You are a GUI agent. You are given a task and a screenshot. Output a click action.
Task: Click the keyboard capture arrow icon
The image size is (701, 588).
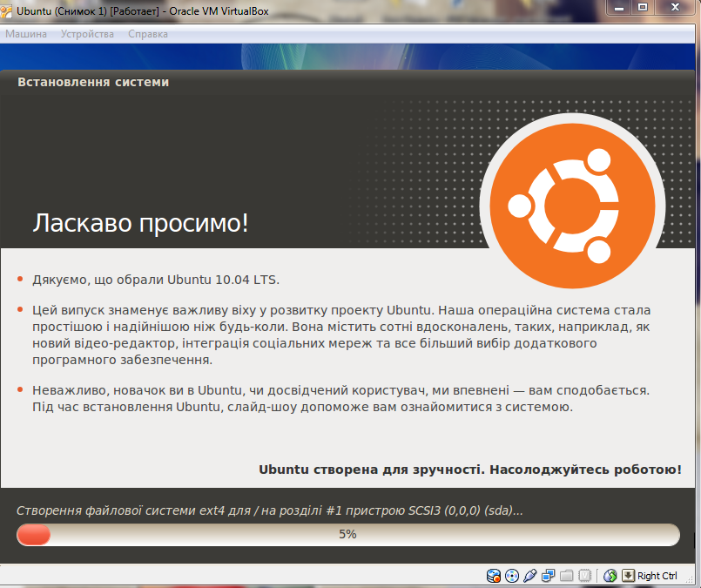tap(628, 576)
